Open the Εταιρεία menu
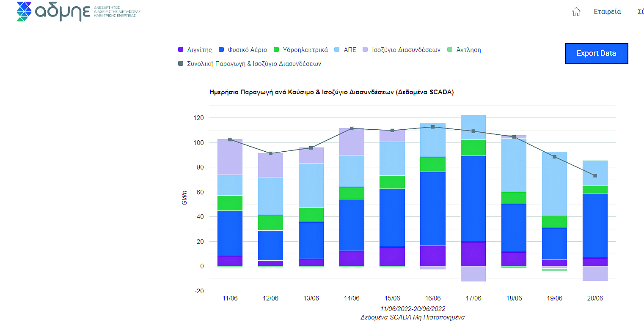The height and width of the screenshot is (322, 644). click(607, 12)
